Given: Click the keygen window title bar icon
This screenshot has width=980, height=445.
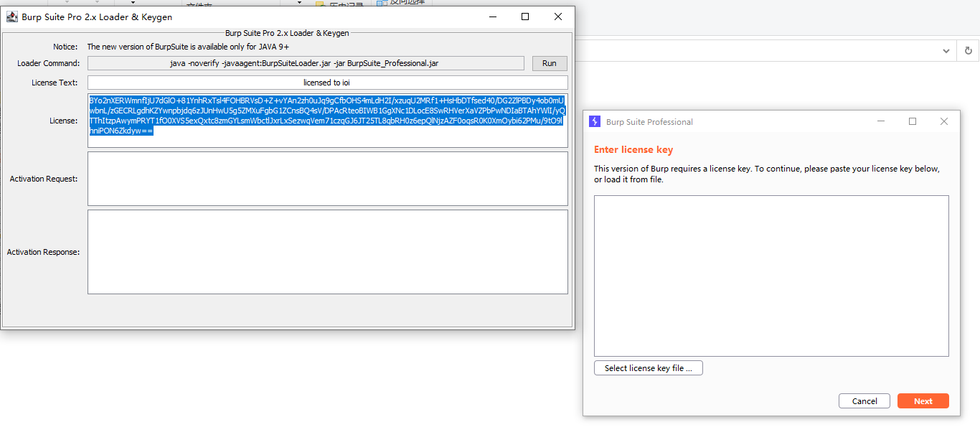Looking at the screenshot, I should pos(11,17).
